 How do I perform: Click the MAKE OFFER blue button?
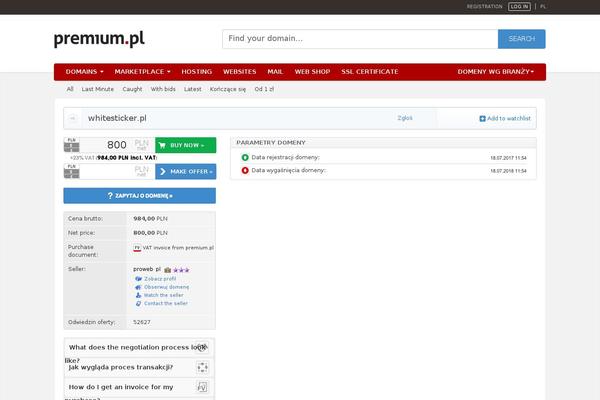186,171
